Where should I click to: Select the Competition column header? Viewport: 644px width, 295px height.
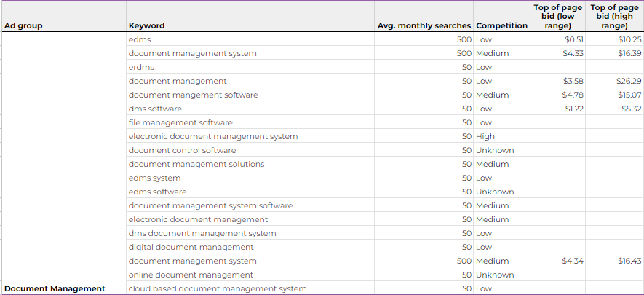pyautogui.click(x=501, y=25)
